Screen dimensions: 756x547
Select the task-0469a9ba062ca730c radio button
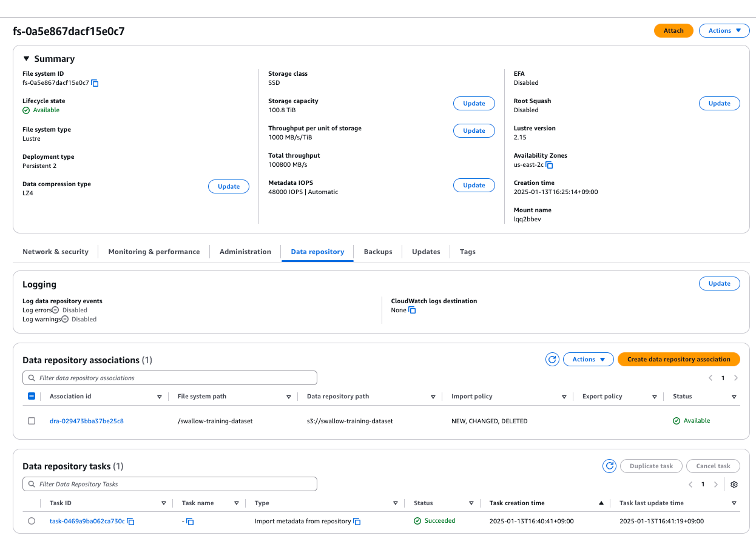click(x=32, y=521)
